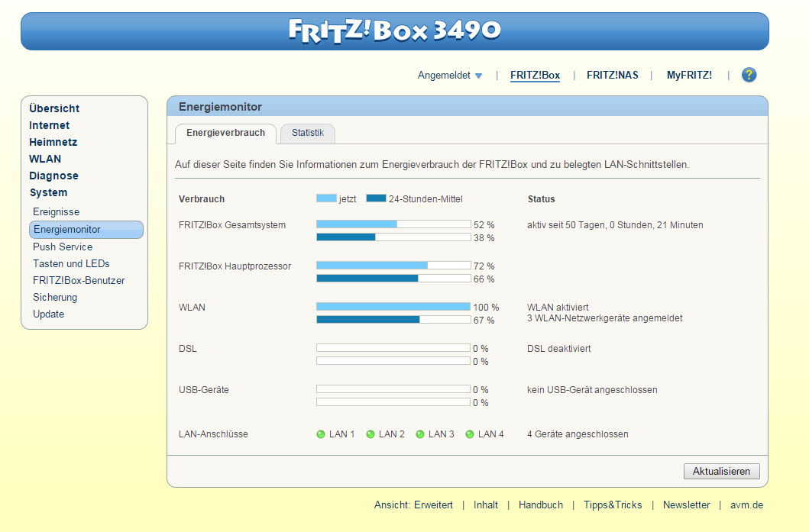This screenshot has height=532, width=809.
Task: Click the dark blue 24-Stunden-Mittel legend swatch
Action: (x=376, y=198)
